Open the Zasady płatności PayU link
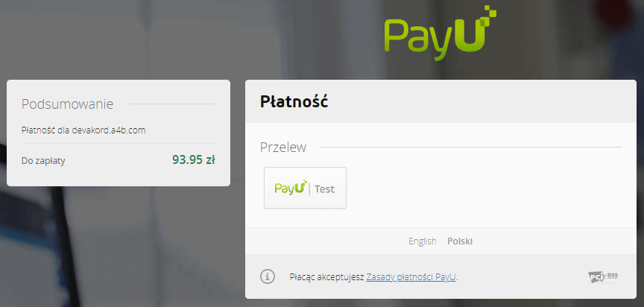This screenshot has height=307, width=644. tap(411, 277)
